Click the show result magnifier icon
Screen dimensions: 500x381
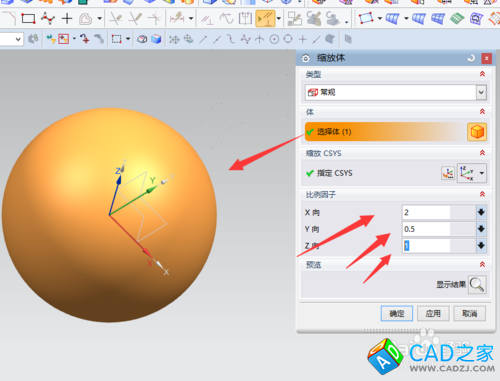pos(477,284)
